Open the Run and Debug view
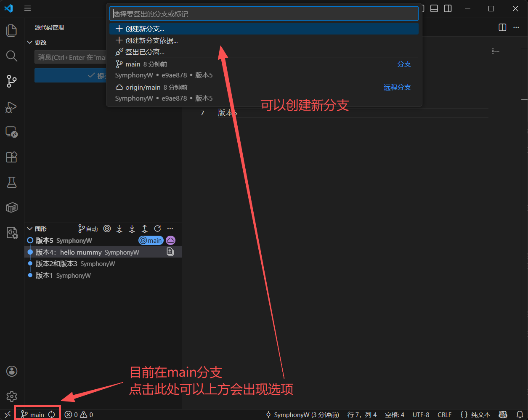 tap(12, 107)
